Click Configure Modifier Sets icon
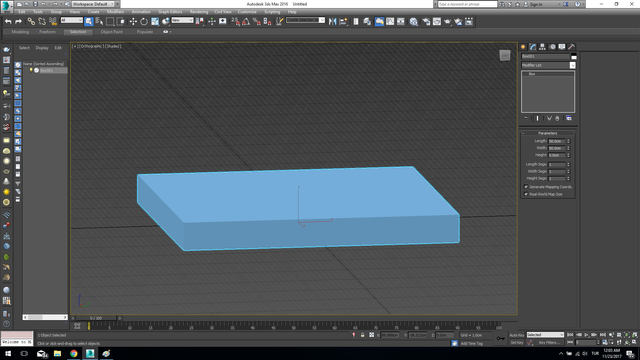Screen dimensions: 640x360 point(569,118)
